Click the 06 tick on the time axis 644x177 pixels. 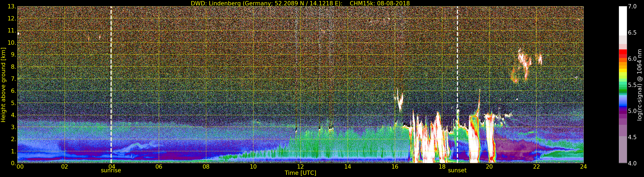pos(159,167)
